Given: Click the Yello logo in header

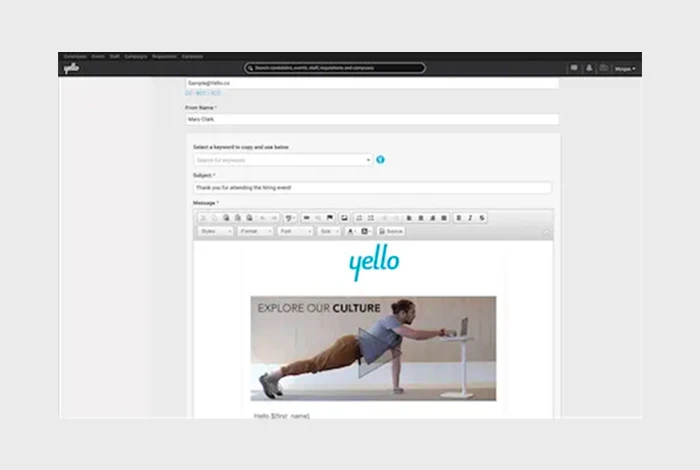Looking at the screenshot, I should 71,69.
